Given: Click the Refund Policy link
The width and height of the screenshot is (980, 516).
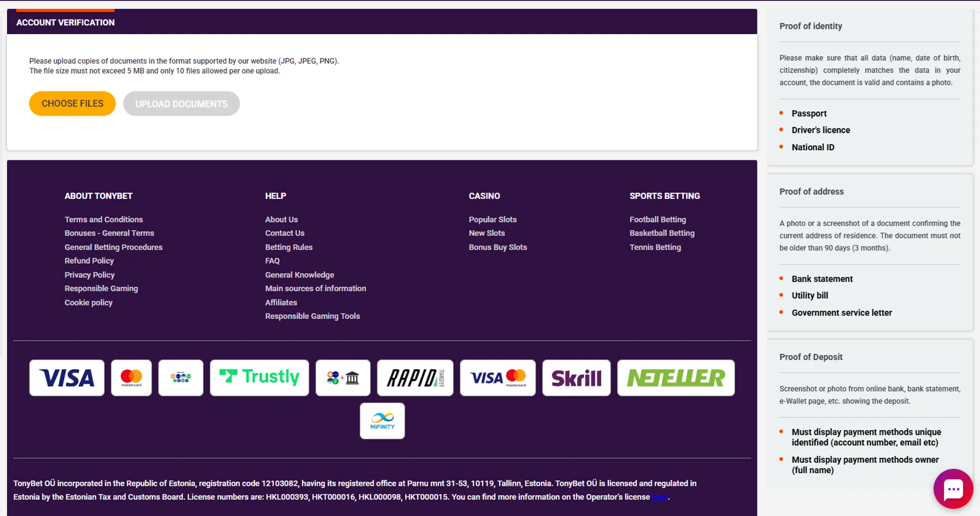Looking at the screenshot, I should click(89, 261).
